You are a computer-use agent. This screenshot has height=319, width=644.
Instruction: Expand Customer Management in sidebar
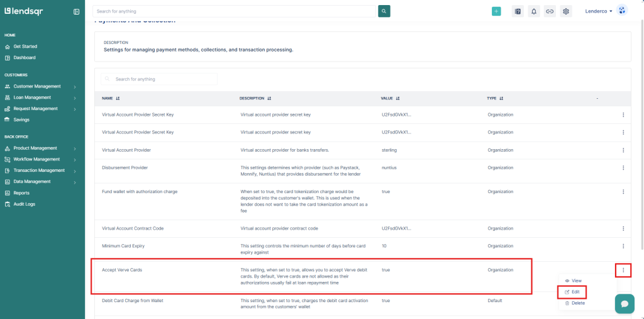tap(41, 86)
